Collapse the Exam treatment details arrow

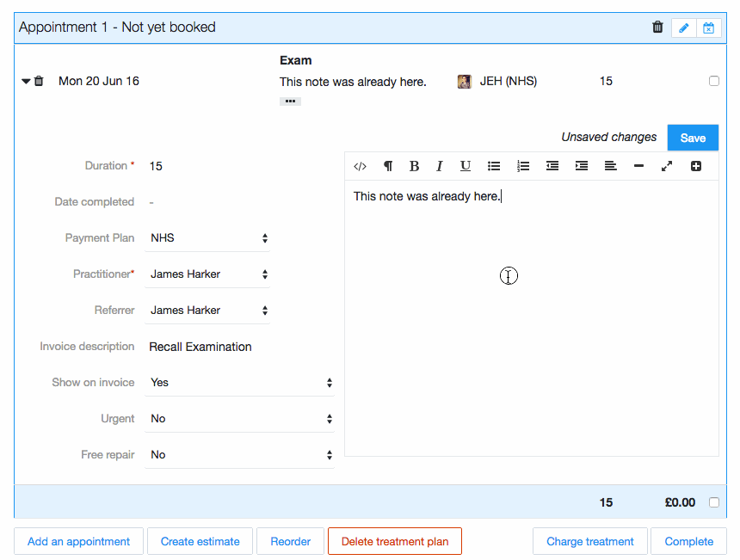coord(26,81)
